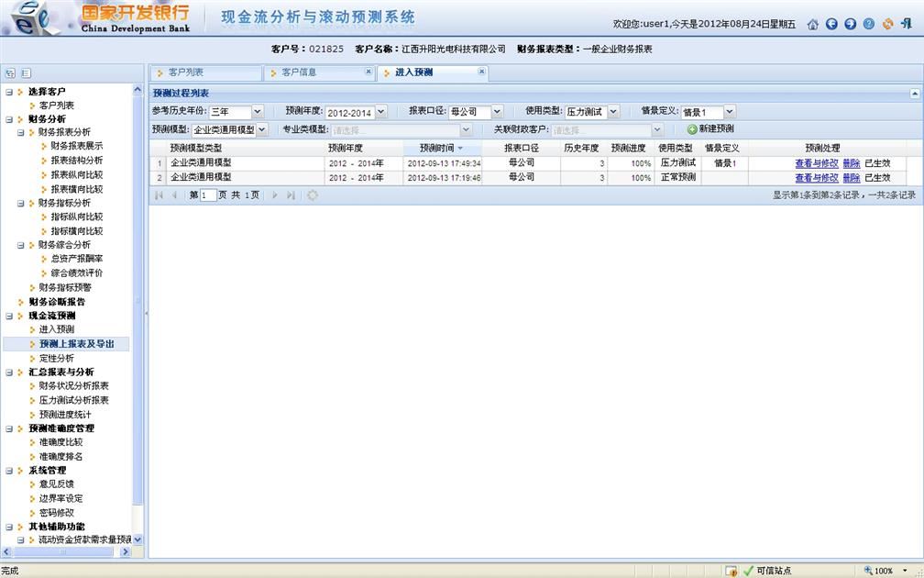Collapse the 现金流预测 tree node
This screenshot has width=924, height=578.
click(9, 317)
